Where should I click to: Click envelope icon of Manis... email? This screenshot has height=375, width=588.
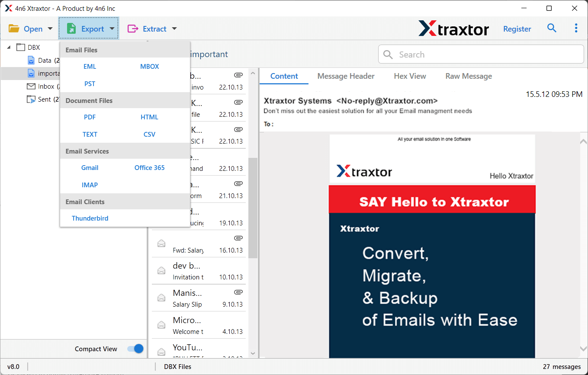(161, 298)
